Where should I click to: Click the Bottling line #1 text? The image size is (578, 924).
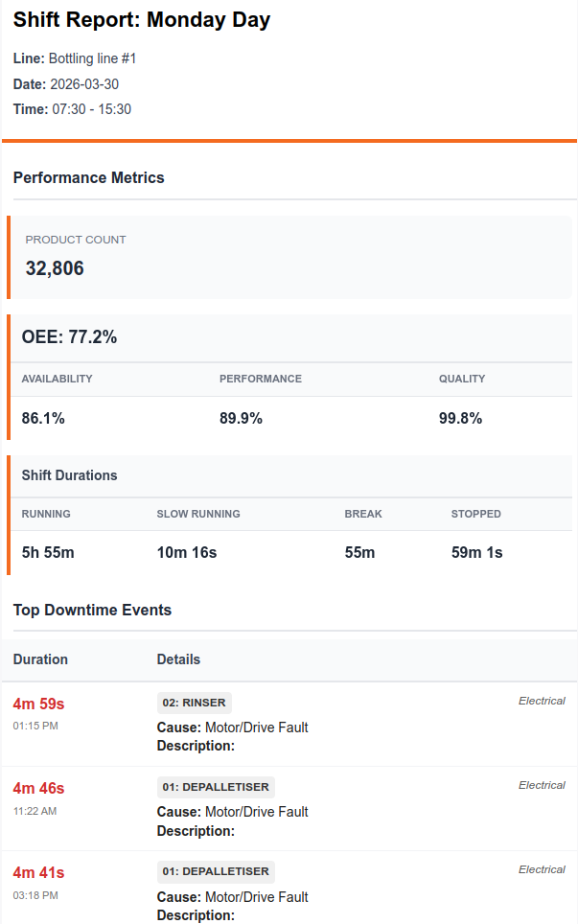92,58
